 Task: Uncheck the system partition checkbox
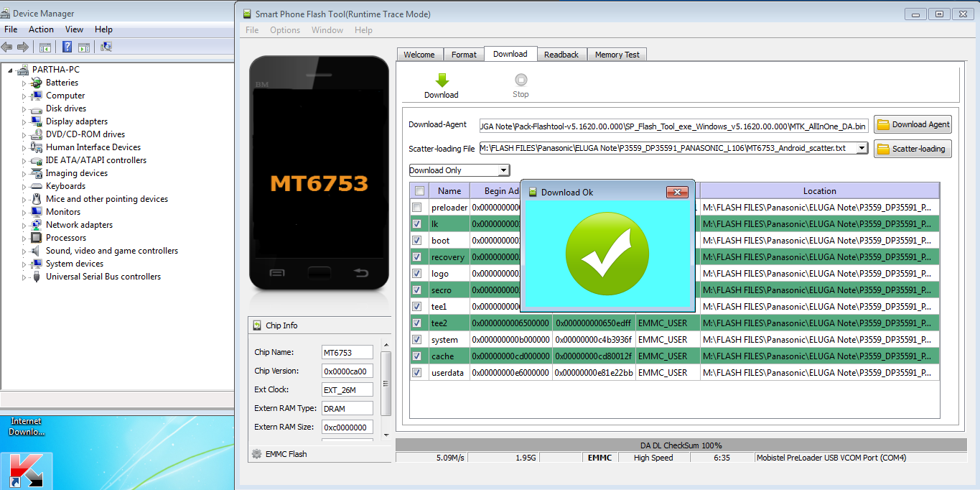417,340
